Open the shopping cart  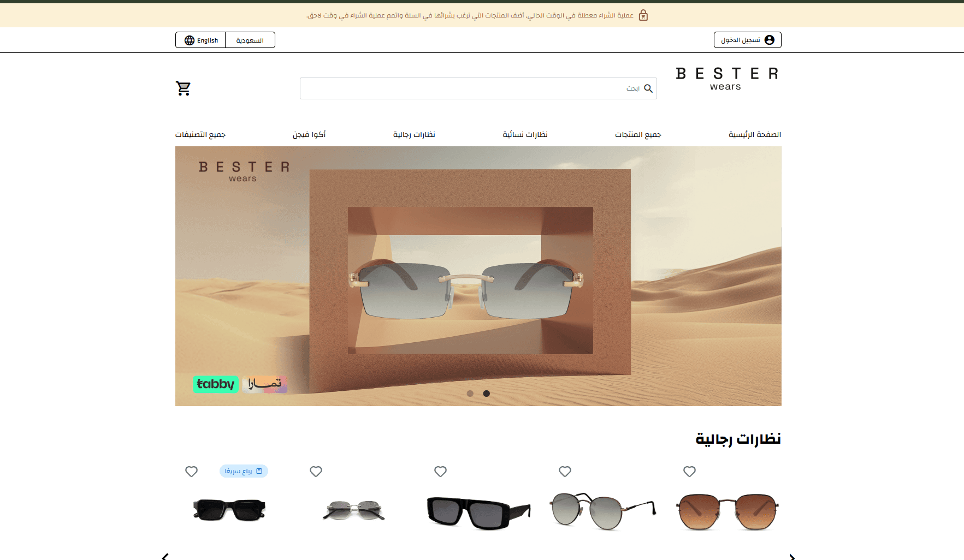pos(183,88)
